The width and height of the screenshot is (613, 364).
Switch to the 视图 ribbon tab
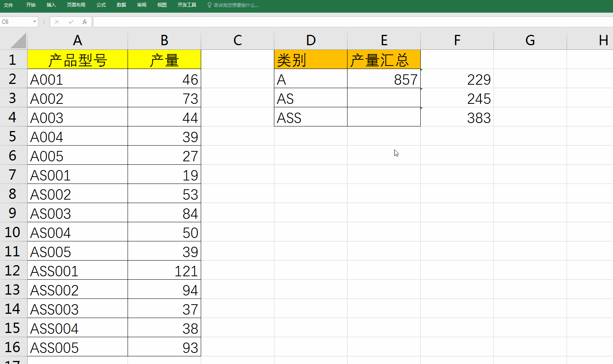coord(162,5)
